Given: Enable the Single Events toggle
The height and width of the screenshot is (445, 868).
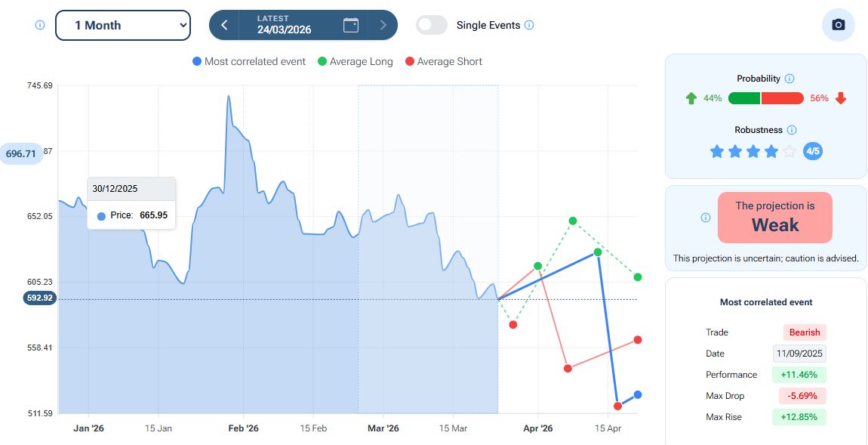Looking at the screenshot, I should 432,25.
